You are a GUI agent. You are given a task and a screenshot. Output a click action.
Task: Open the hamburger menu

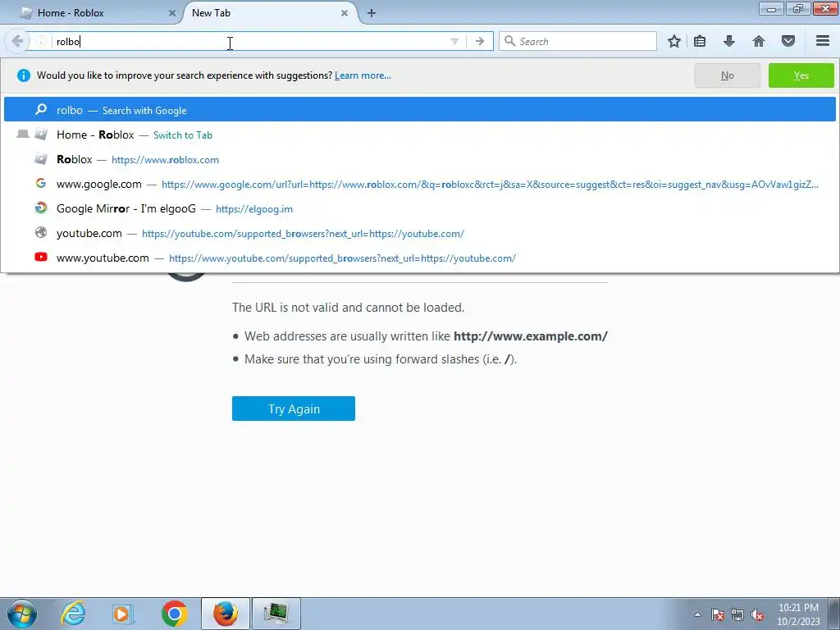(x=823, y=41)
